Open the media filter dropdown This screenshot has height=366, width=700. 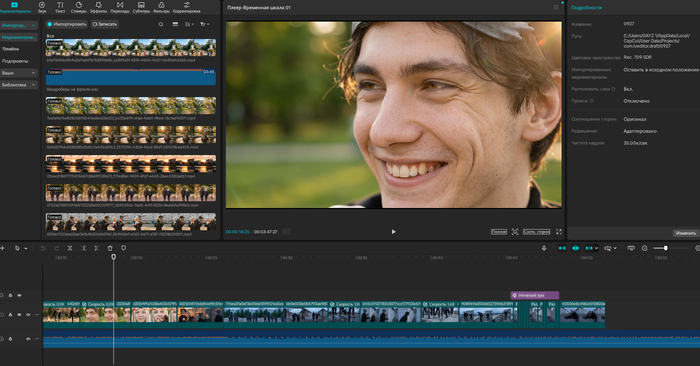click(204, 24)
